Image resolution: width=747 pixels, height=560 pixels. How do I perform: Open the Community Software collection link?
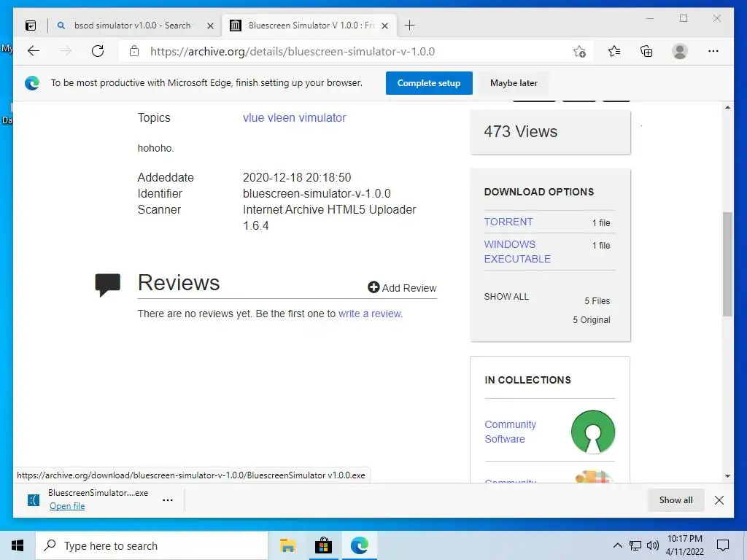tap(510, 432)
